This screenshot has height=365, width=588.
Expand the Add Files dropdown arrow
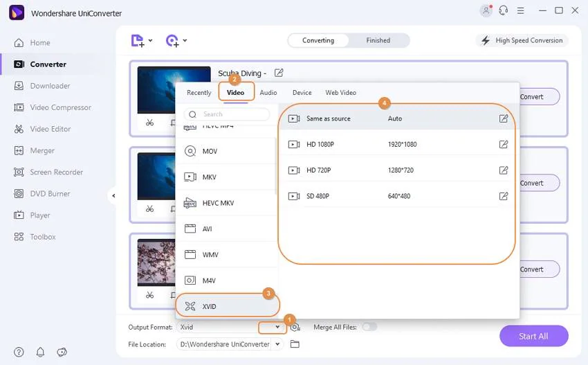pos(150,40)
